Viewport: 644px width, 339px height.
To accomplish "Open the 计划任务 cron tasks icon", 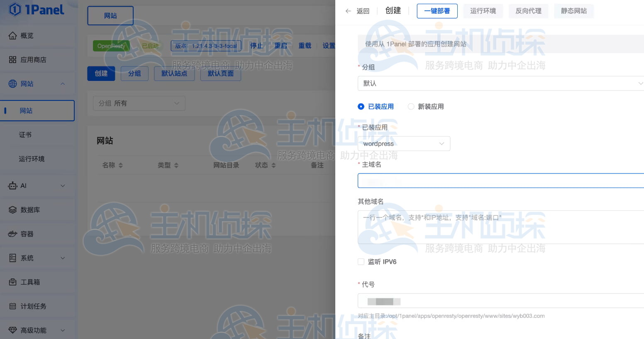I will click(x=13, y=306).
